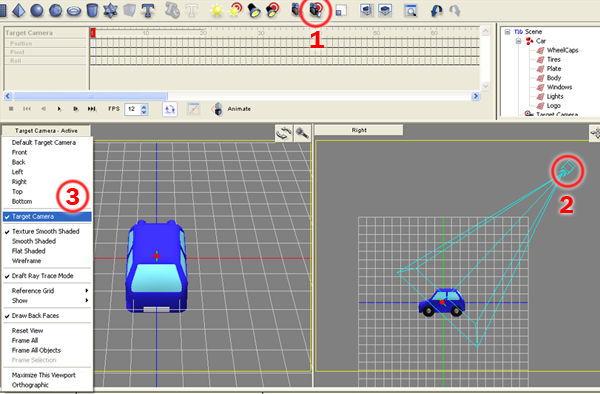Viewport: 600px width, 394px height.
Task: Undo the last action
Action: [x=436, y=11]
